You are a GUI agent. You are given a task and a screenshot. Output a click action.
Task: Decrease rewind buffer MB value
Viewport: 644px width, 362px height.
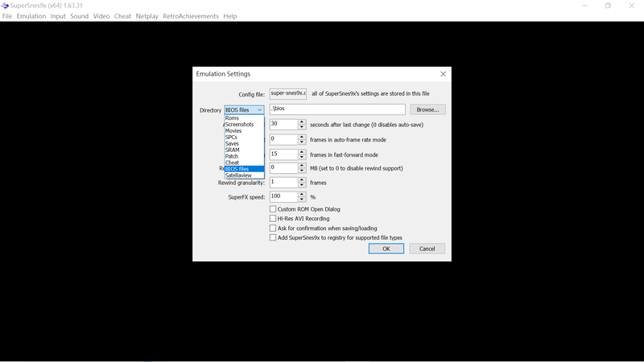click(x=302, y=171)
